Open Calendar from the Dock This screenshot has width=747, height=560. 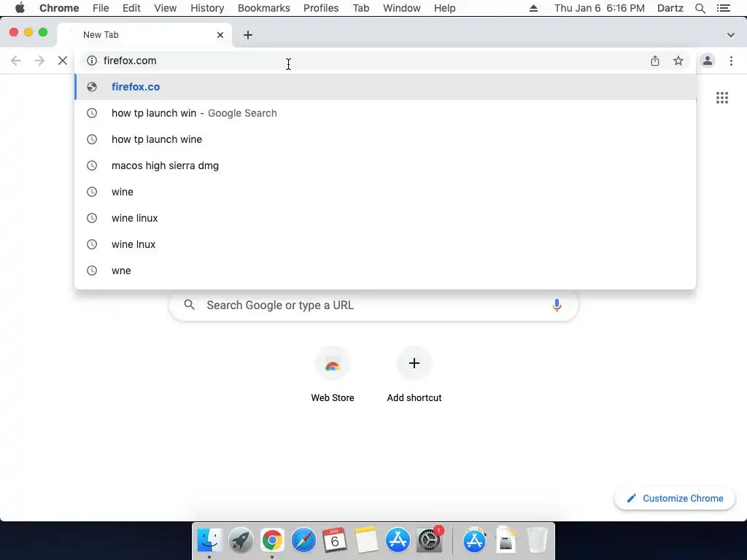click(335, 540)
